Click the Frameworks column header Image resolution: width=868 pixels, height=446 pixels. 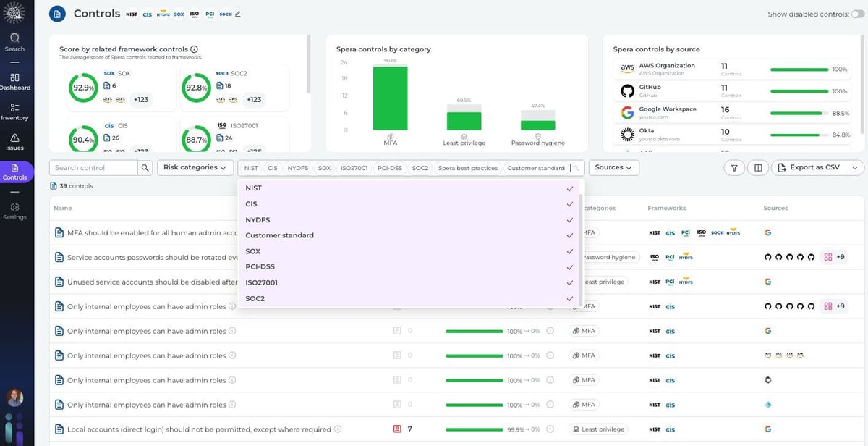pyautogui.click(x=667, y=208)
